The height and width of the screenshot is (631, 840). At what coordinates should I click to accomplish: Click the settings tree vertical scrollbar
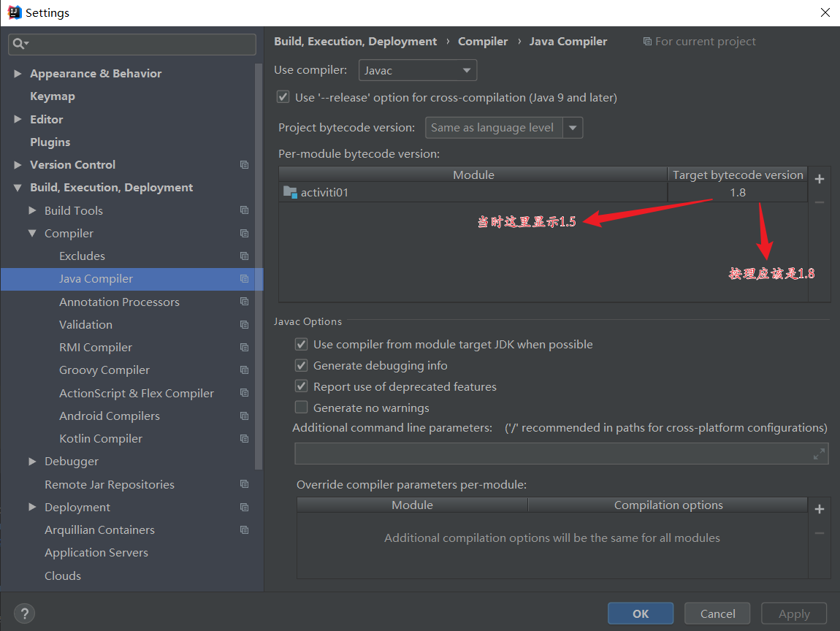click(259, 267)
